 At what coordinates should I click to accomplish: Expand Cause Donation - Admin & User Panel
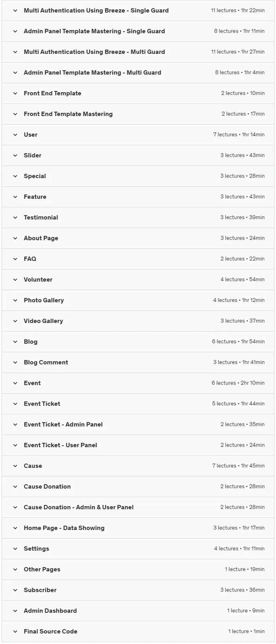click(138, 507)
